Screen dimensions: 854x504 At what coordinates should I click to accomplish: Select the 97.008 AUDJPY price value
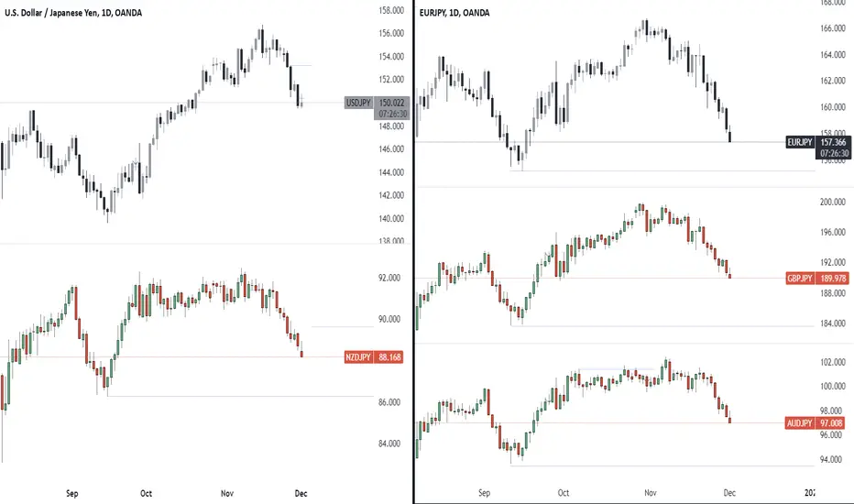(830, 423)
